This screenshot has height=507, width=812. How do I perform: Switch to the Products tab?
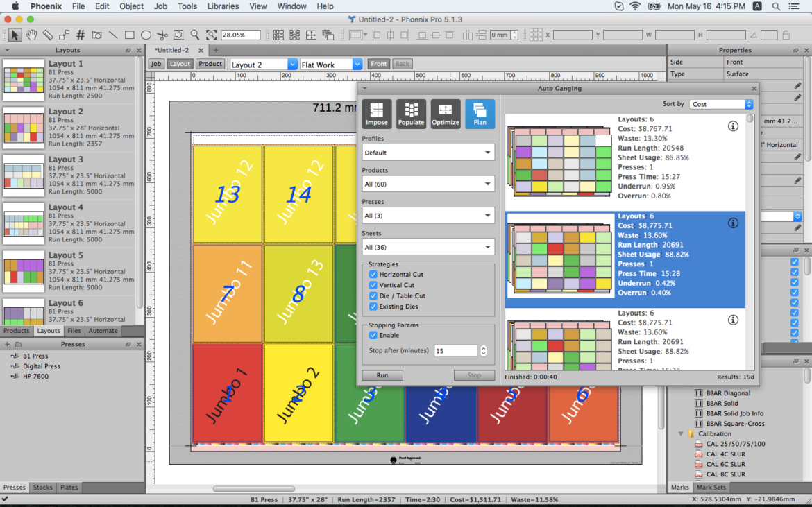[17, 331]
